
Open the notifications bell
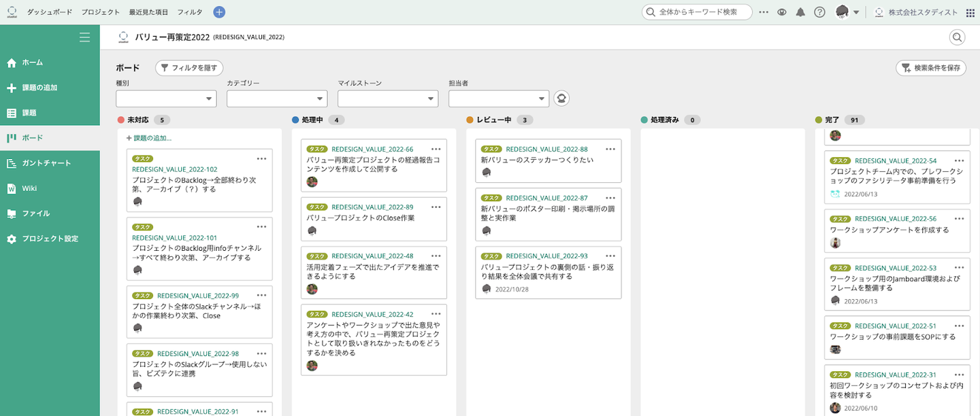click(800, 12)
